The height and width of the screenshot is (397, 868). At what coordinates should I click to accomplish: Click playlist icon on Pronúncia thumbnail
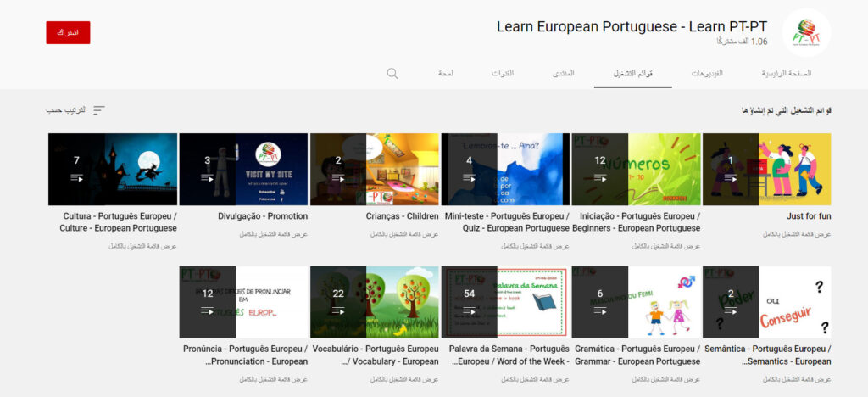tap(207, 310)
